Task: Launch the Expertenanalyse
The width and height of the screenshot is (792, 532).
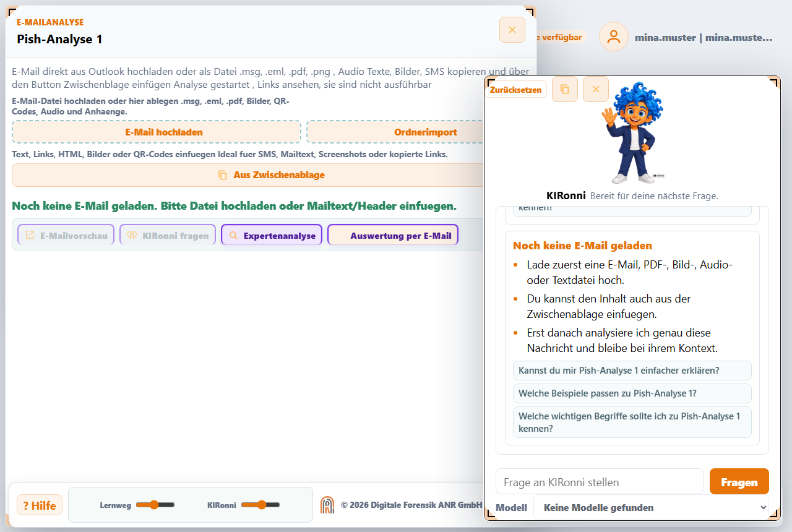Action: pos(272,235)
